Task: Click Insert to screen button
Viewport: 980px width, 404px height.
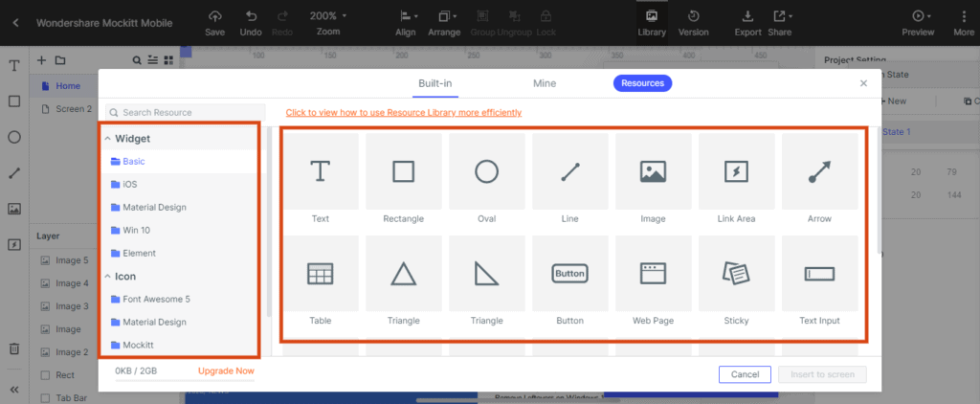Action: [822, 374]
